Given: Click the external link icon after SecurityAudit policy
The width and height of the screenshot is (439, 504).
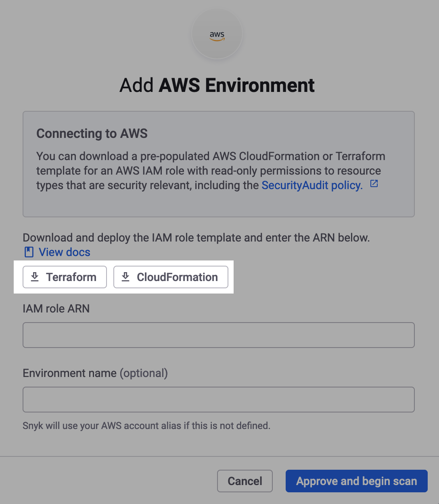Looking at the screenshot, I should pos(374,184).
